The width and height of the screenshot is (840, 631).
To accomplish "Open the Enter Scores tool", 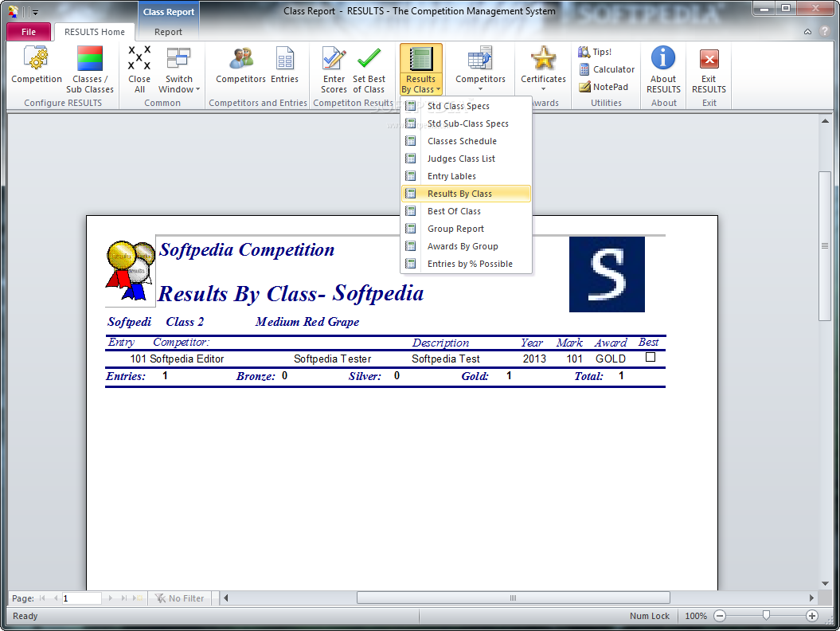I will pyautogui.click(x=334, y=70).
